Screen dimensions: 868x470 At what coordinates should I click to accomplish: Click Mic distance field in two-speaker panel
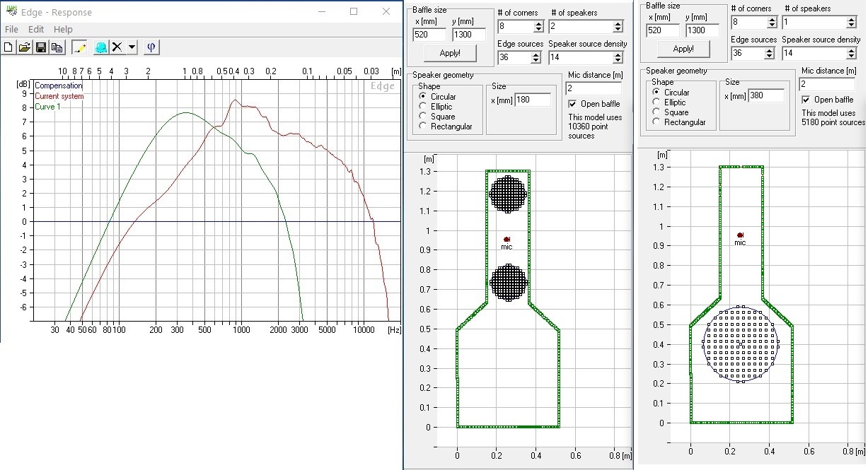click(x=594, y=88)
